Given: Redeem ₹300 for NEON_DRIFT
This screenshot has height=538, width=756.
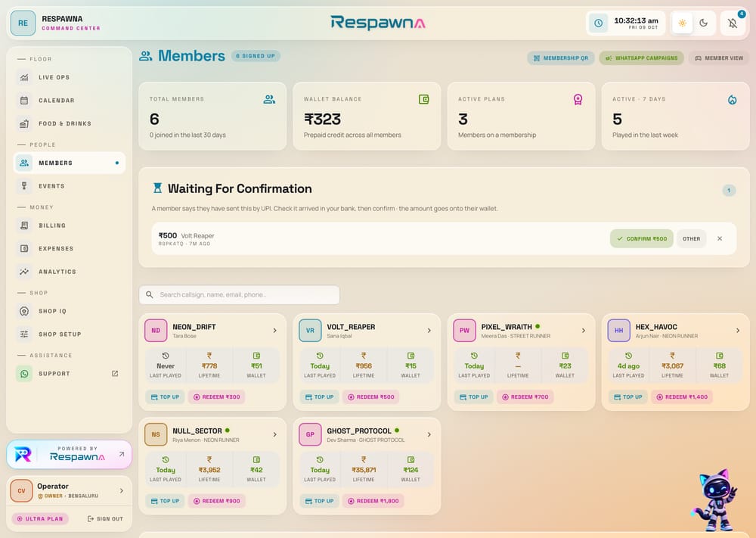Looking at the screenshot, I should click(x=216, y=397).
